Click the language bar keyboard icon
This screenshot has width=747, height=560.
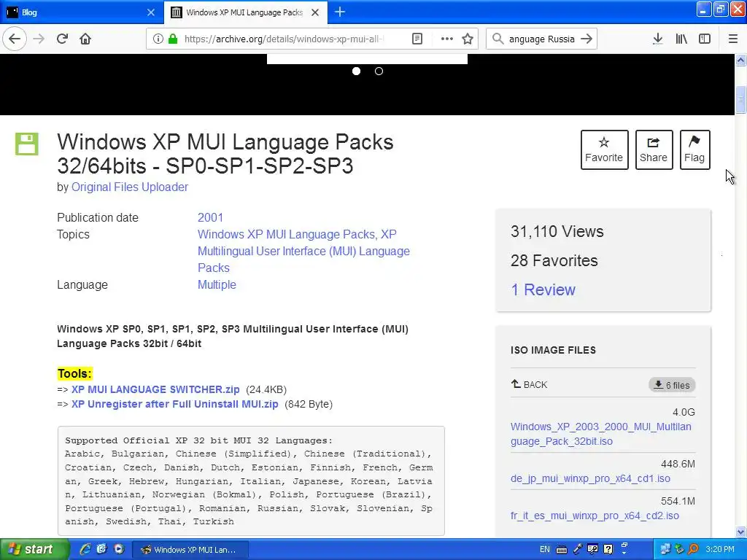[562, 550]
